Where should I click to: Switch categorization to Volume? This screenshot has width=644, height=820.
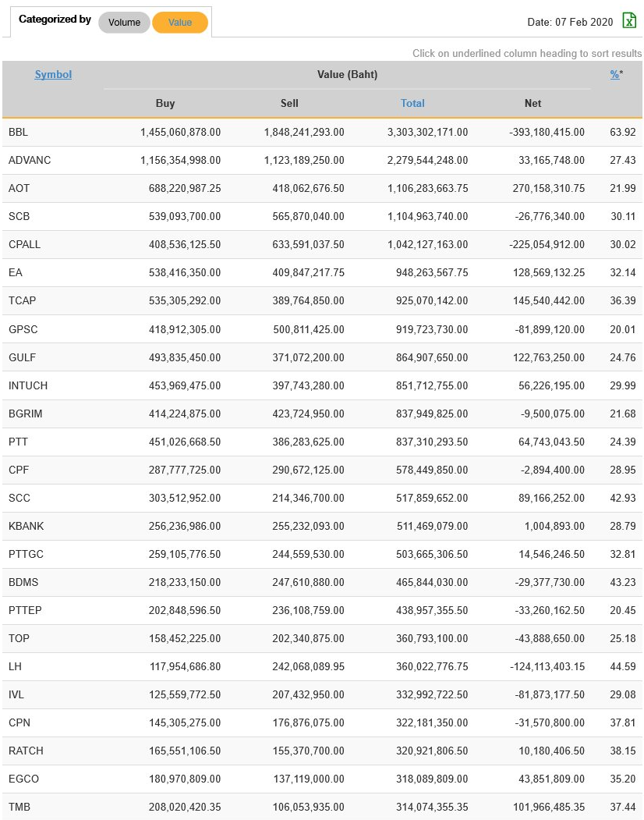click(x=124, y=23)
